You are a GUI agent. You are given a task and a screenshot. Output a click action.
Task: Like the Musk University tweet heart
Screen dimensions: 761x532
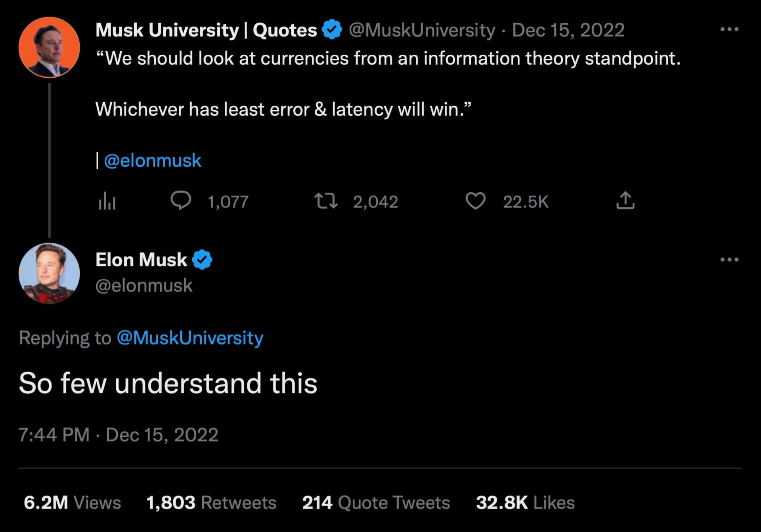tap(475, 201)
